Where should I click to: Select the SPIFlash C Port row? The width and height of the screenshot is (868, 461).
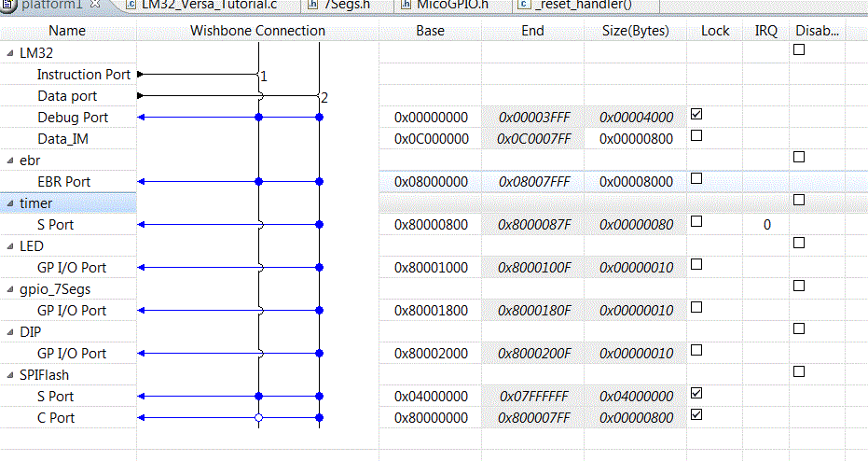pyautogui.click(x=55, y=418)
